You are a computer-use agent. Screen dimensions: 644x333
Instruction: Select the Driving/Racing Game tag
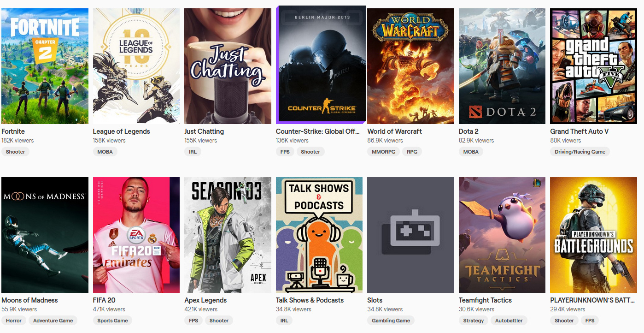coord(580,152)
